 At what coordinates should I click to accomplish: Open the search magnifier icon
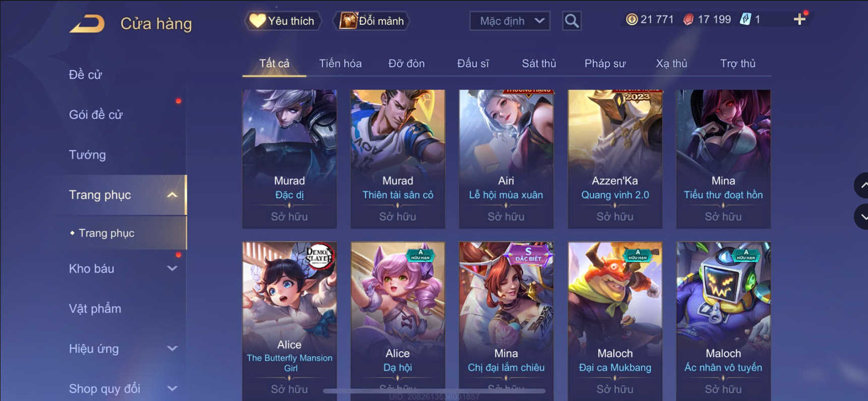click(571, 21)
